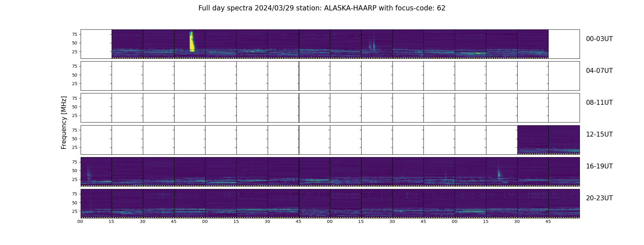The height and width of the screenshot is (245, 644).
Task: Click the last spectrogram panel in 12-15UT row
Action: pos(564,140)
